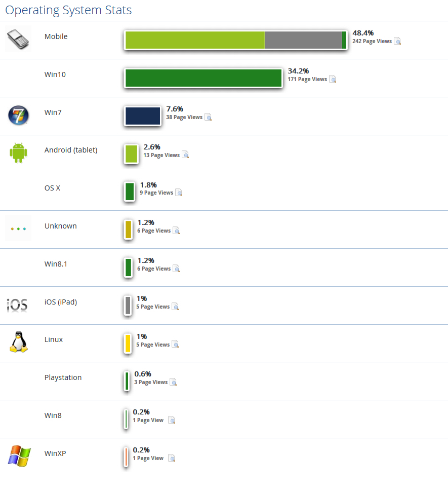
Task: Click the green Win10 bar
Action: click(x=203, y=78)
